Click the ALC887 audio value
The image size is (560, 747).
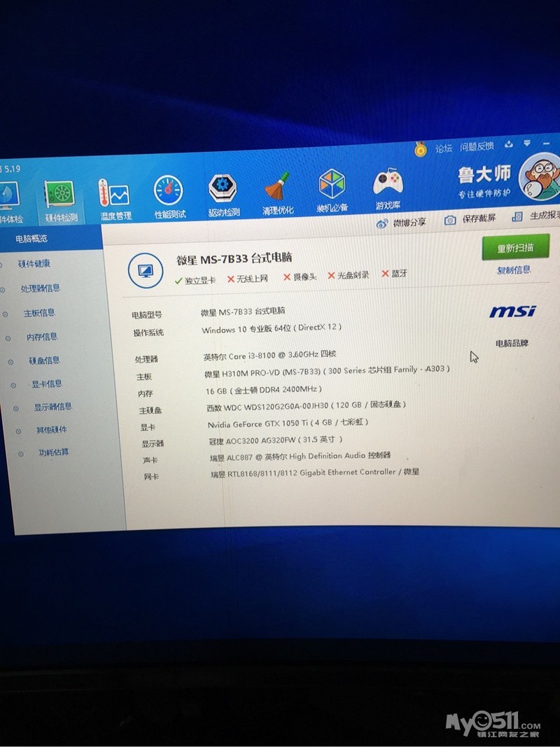[x=300, y=456]
